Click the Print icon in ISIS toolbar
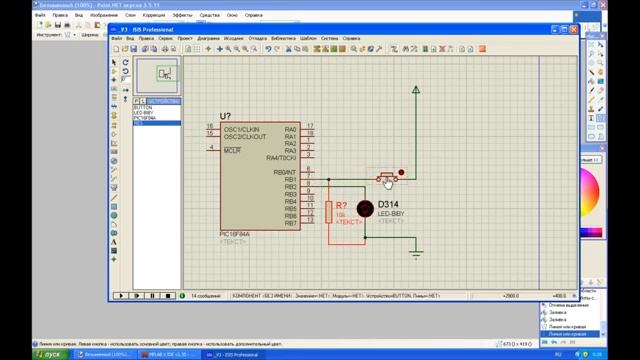Screen dimensions: 640x360 coord(165,49)
